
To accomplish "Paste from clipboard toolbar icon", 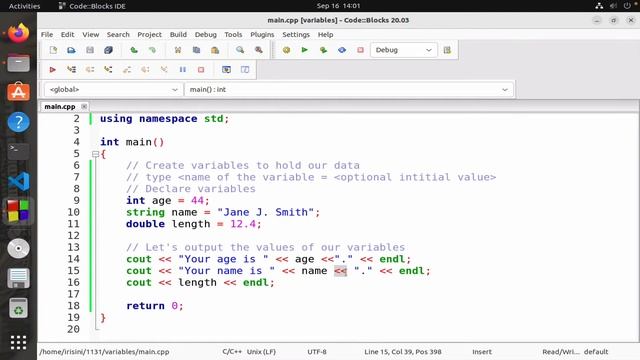I will coord(215,50).
